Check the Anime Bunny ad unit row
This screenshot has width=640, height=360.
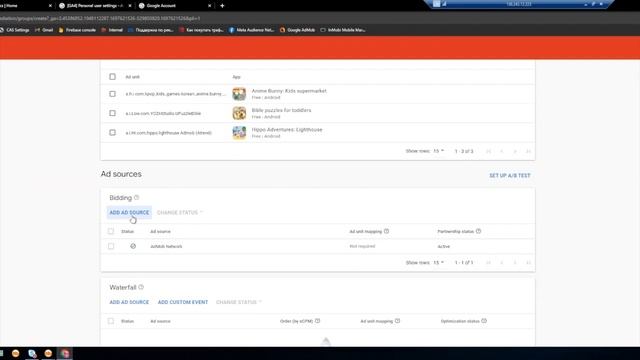point(112,94)
